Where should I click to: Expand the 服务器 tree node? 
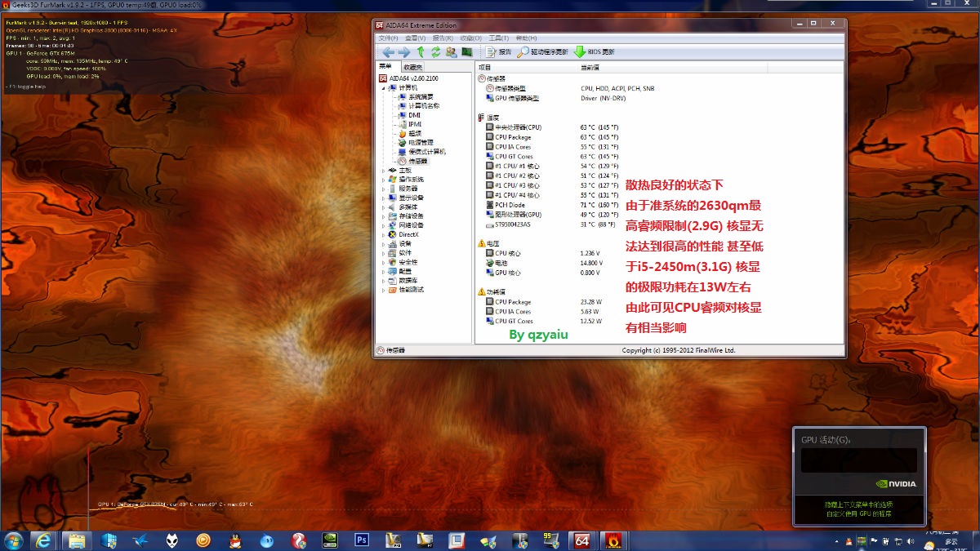coord(383,189)
